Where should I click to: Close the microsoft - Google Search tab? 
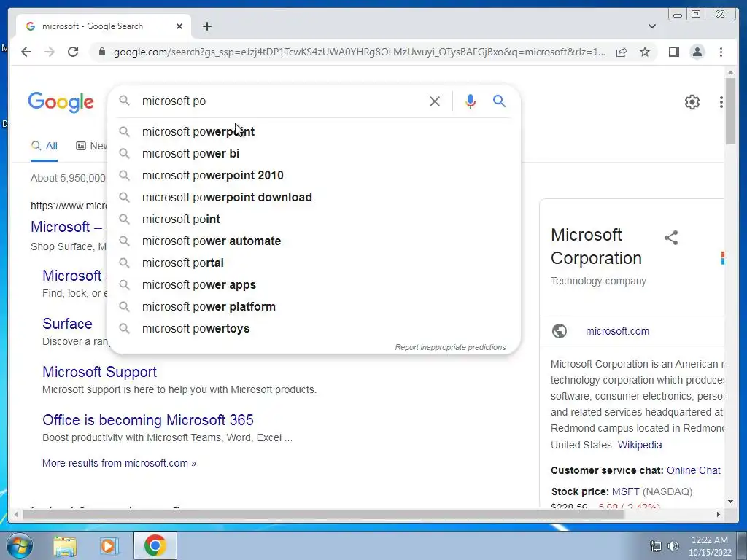(179, 26)
